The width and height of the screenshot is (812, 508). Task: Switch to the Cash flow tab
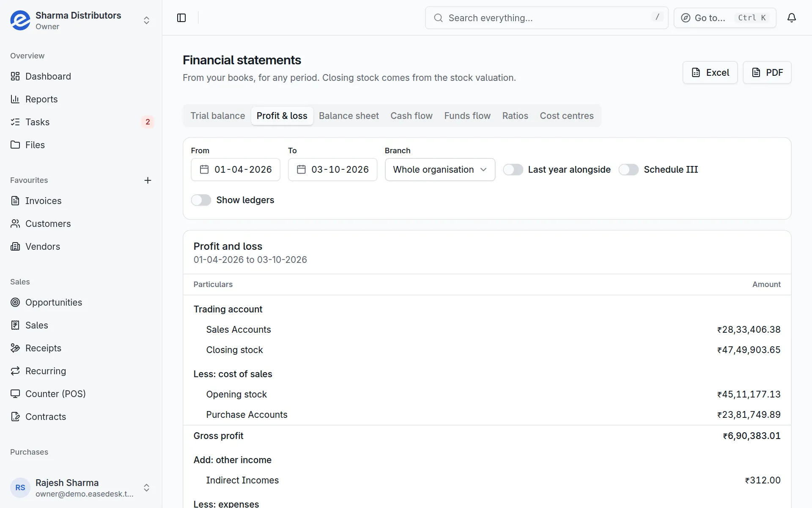(411, 116)
